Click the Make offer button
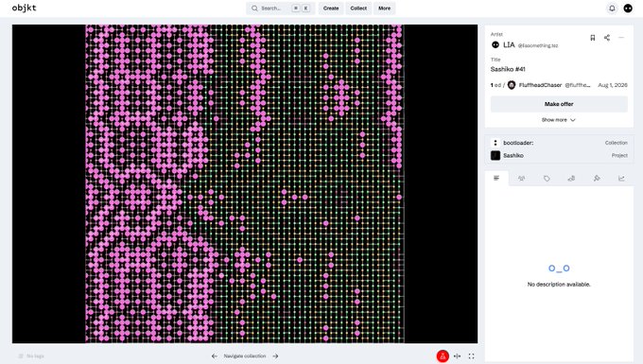Image resolution: width=643 pixels, height=364 pixels. point(559,104)
